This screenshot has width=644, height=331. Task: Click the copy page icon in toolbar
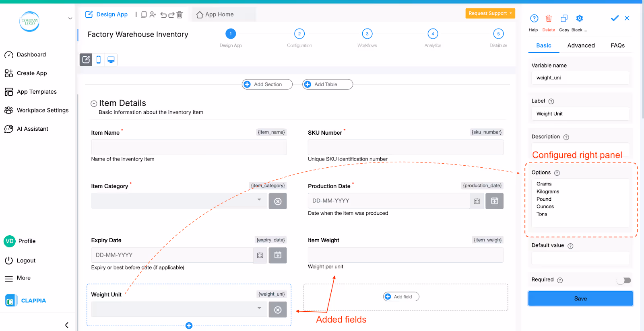point(144,14)
